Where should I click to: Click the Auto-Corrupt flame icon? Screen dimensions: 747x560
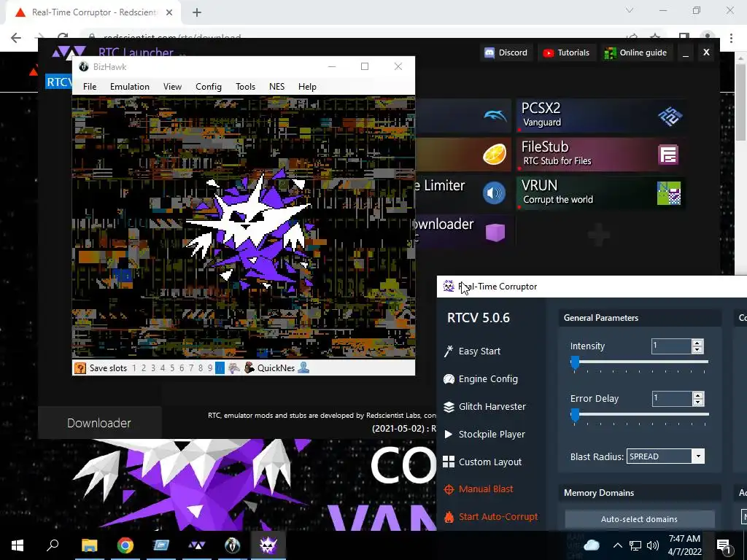coord(449,517)
